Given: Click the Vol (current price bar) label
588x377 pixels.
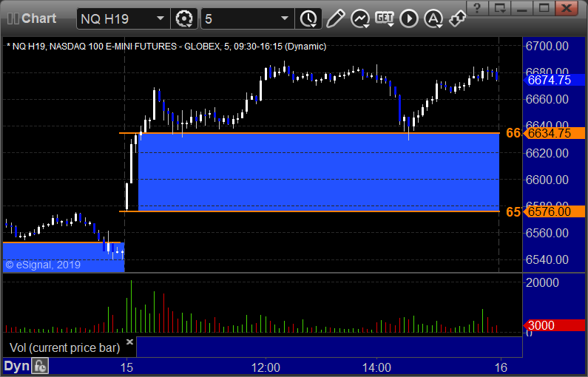Looking at the screenshot, I should [x=64, y=347].
